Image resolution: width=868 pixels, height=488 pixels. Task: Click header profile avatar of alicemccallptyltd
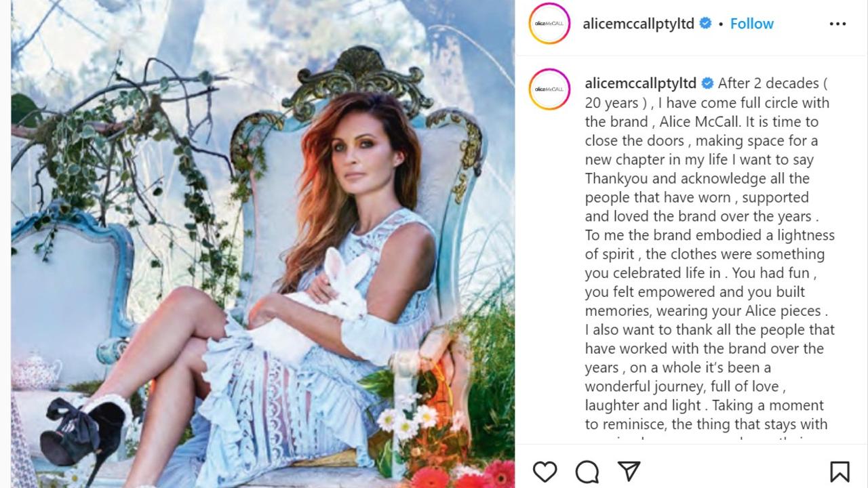tap(549, 24)
